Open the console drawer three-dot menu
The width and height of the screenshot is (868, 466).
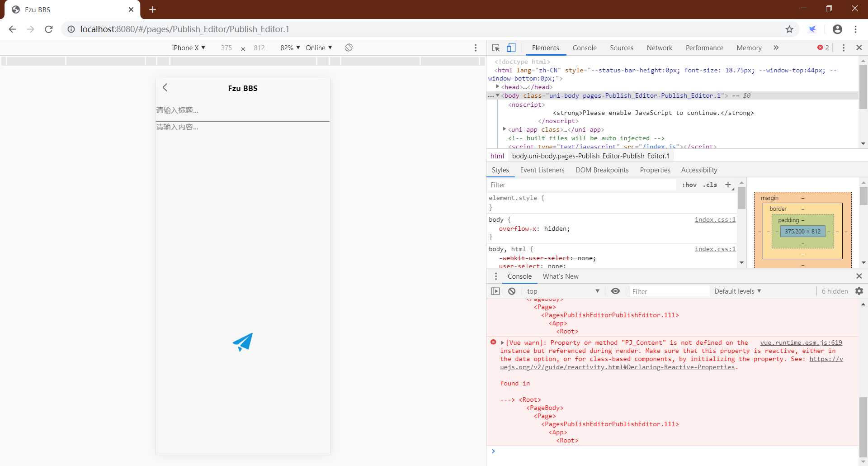tap(496, 276)
